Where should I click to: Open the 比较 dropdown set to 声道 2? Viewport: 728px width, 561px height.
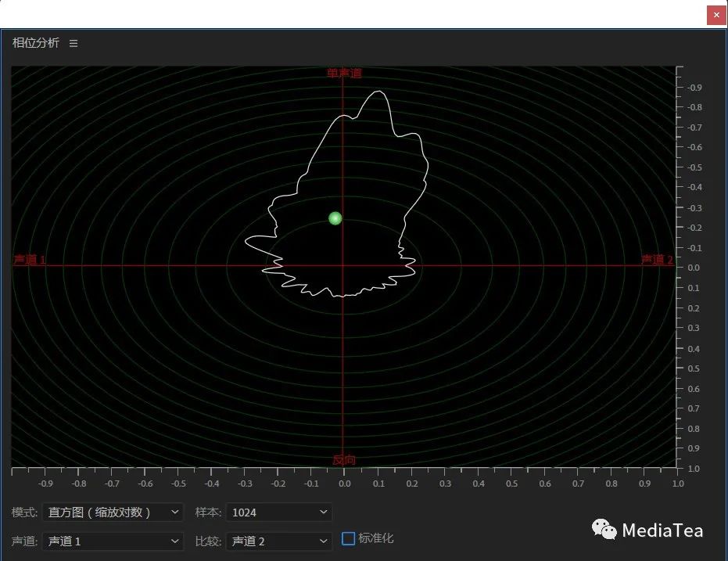click(x=279, y=541)
